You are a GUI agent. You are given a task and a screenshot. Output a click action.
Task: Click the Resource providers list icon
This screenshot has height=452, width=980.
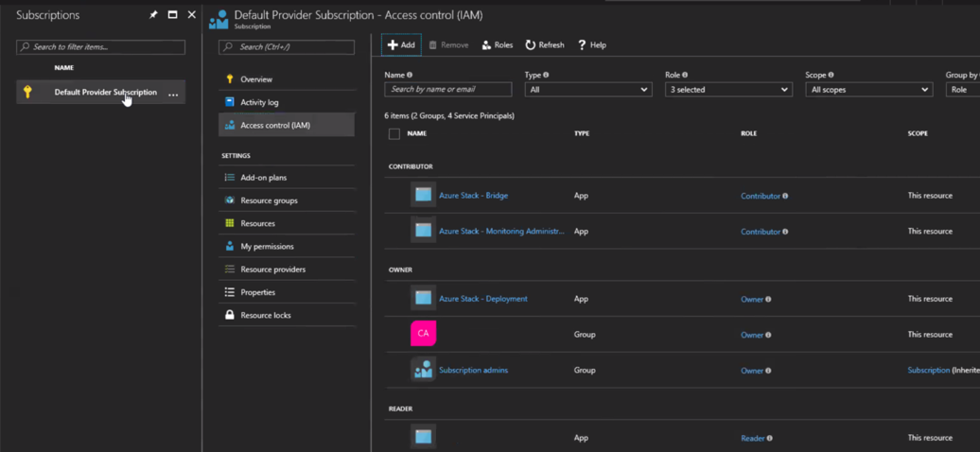229,269
